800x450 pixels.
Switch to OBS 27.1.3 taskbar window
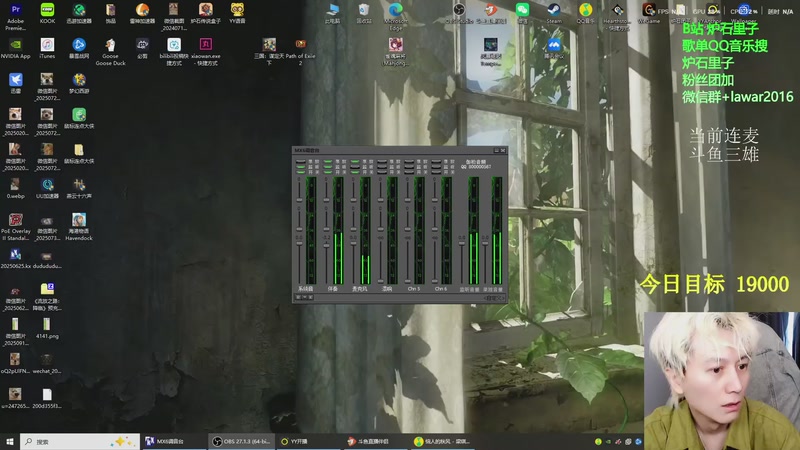pyautogui.click(x=241, y=441)
